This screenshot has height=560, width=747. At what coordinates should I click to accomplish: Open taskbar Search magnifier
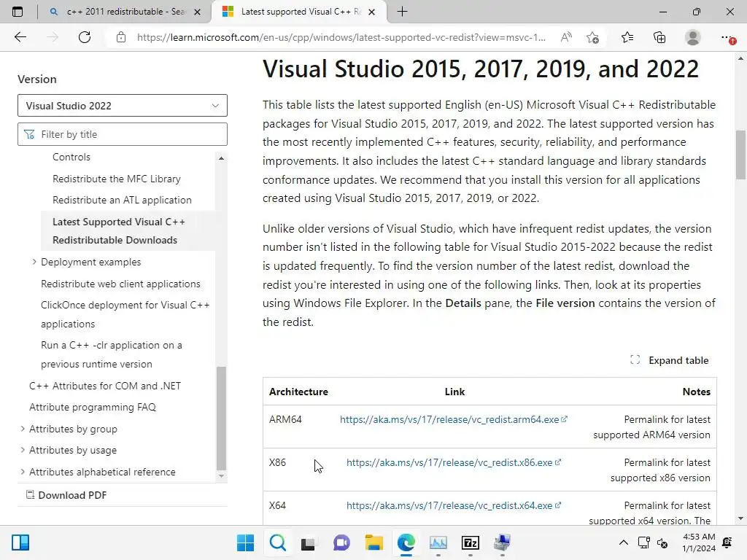click(278, 542)
